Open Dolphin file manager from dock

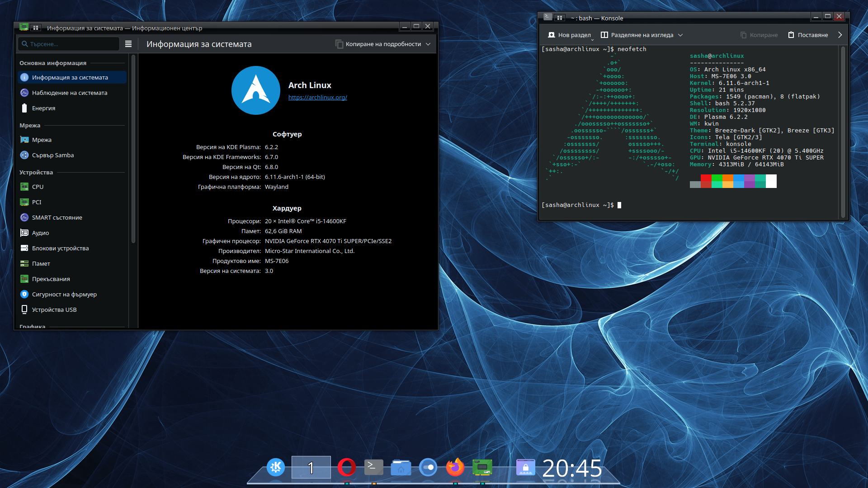tap(401, 467)
